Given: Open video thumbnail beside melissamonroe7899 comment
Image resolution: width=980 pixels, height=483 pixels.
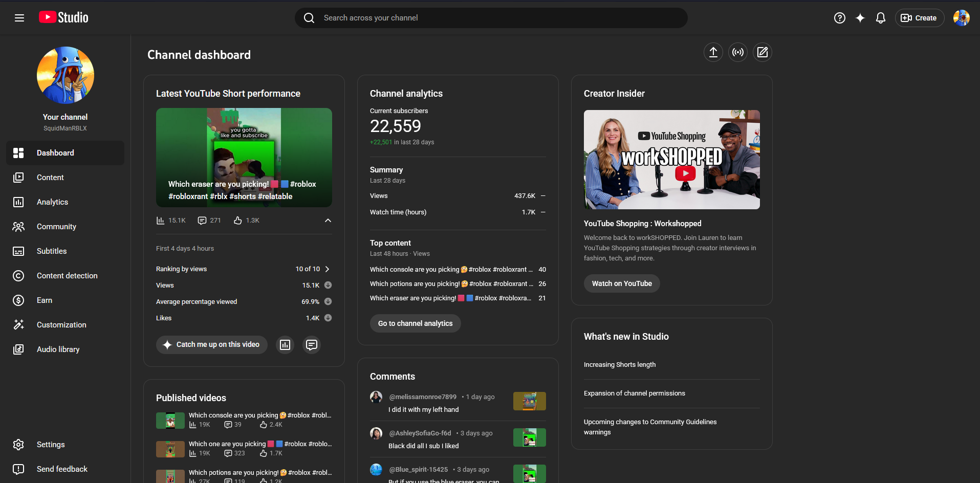Looking at the screenshot, I should [x=530, y=401].
